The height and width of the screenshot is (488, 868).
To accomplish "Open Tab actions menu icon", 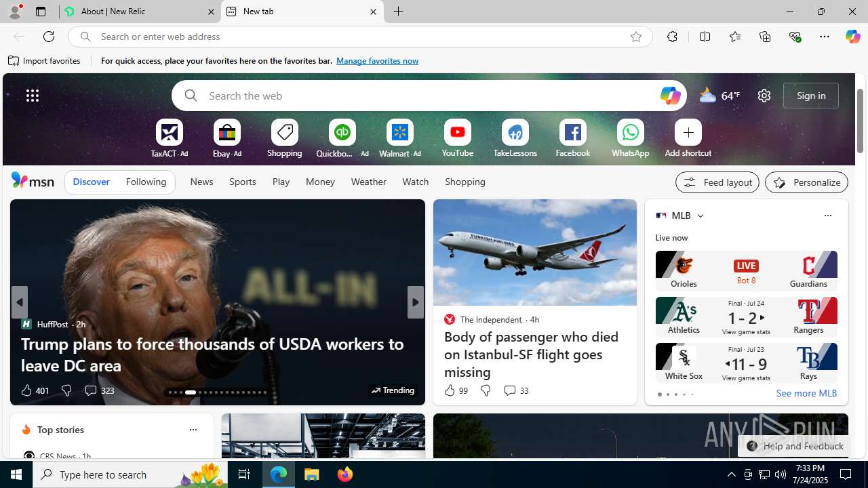I will 41,12.
